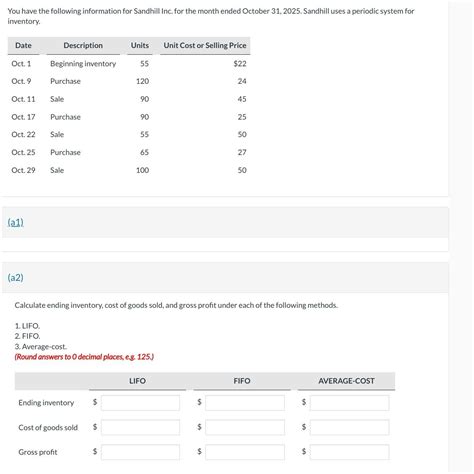Click the AVERAGE-COST column heading

pos(346,381)
